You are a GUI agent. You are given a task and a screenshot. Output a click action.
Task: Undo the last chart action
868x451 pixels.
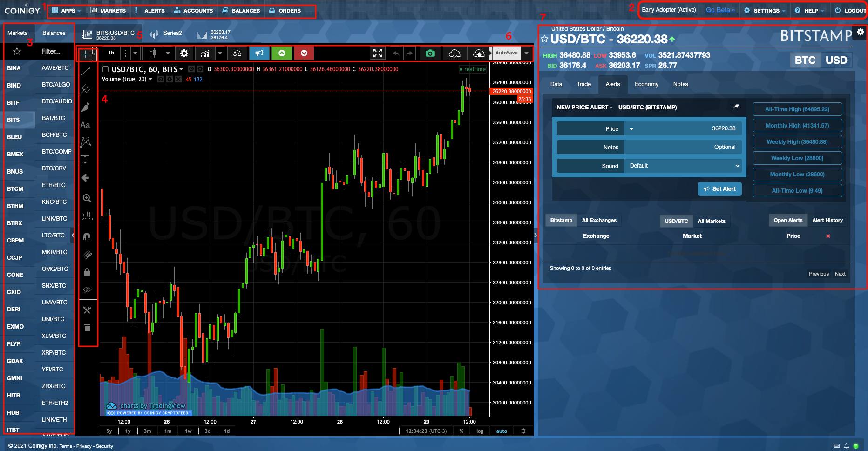(396, 53)
